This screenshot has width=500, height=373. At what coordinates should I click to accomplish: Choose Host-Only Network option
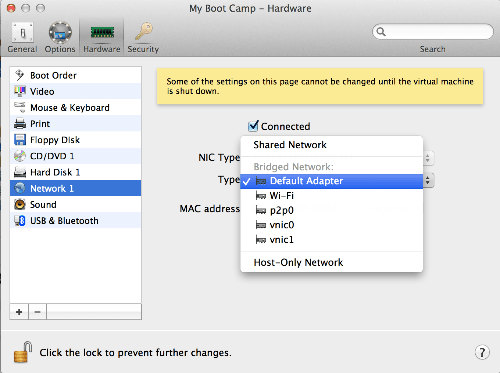click(x=332, y=262)
